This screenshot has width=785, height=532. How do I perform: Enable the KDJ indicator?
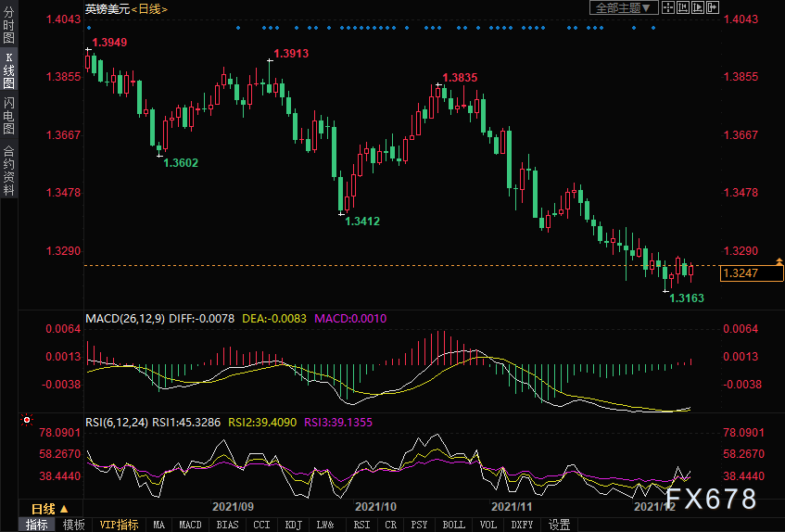[x=294, y=525]
